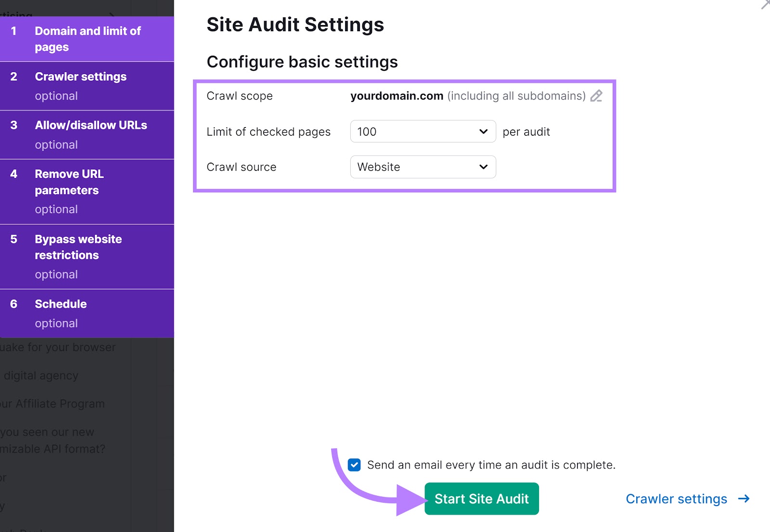Open the Crawler settings link
Viewport: 770px width, 532px height.
point(677,499)
